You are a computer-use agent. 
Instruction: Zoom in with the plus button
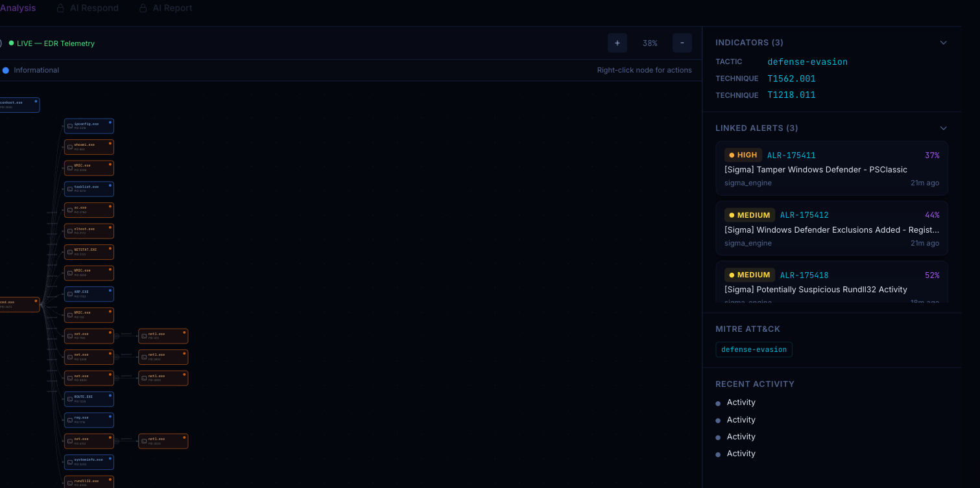[617, 43]
